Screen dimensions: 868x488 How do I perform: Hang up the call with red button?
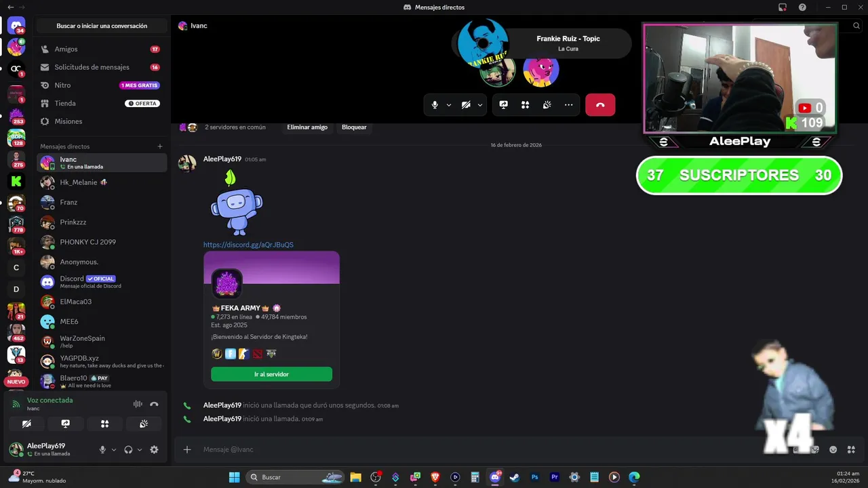600,105
